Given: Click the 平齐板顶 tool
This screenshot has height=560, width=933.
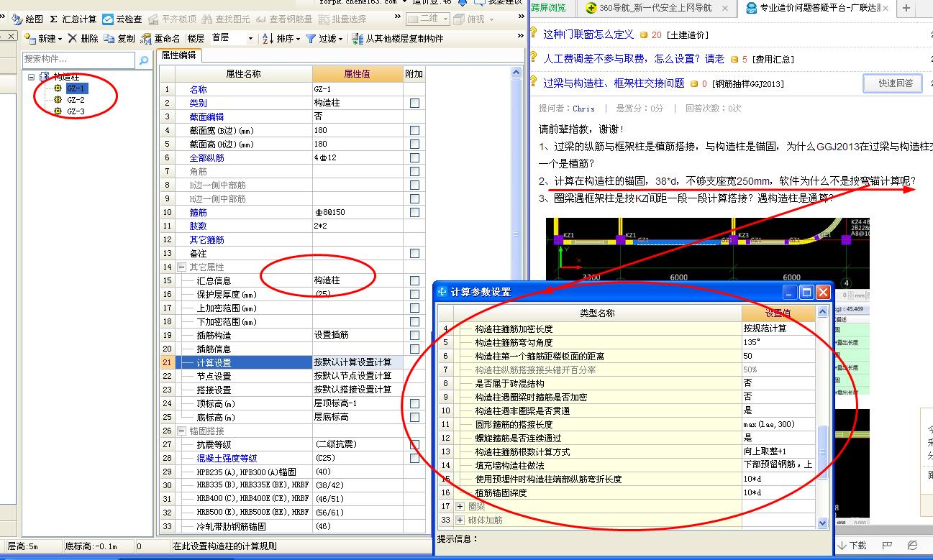Looking at the screenshot, I should 172,19.
